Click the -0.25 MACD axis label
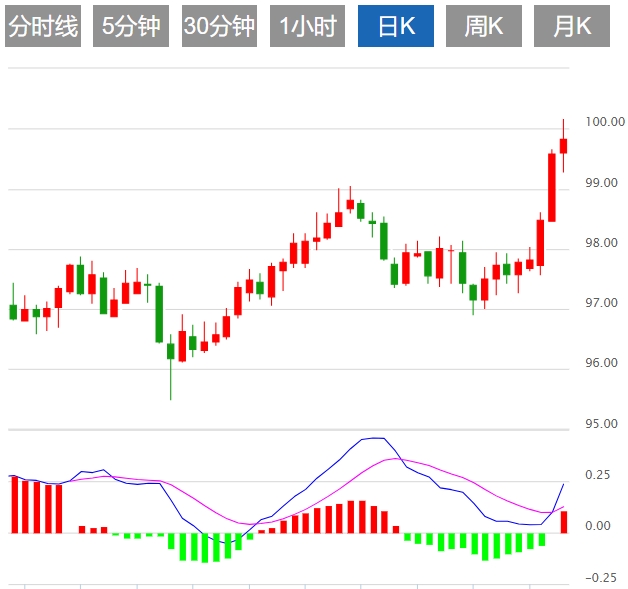628x589 pixels. pyautogui.click(x=601, y=578)
